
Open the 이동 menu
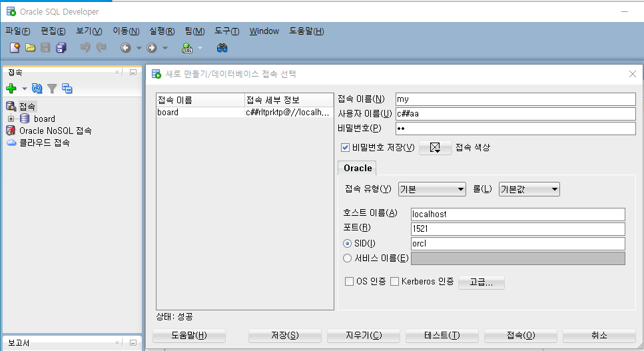coord(126,31)
